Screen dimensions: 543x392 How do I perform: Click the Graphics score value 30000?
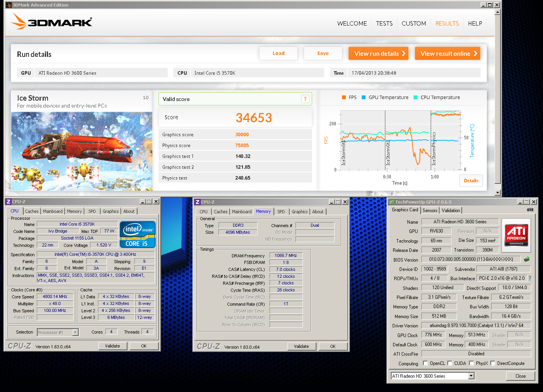242,135
